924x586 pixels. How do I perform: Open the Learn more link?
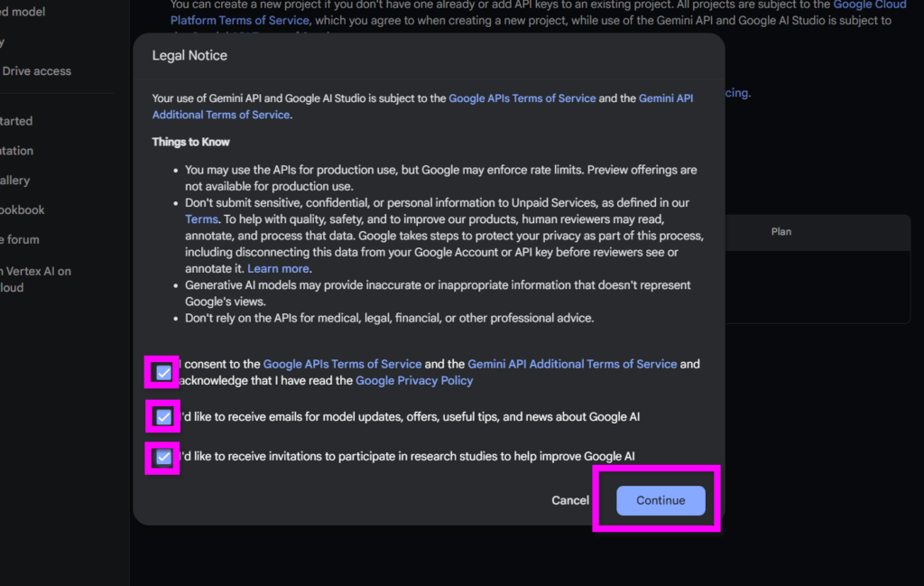click(279, 269)
